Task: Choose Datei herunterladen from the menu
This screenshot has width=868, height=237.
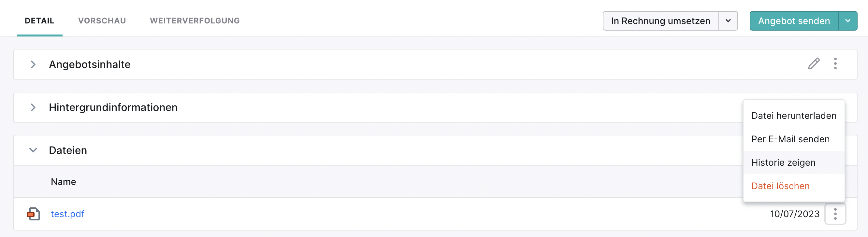Action: coord(794,116)
